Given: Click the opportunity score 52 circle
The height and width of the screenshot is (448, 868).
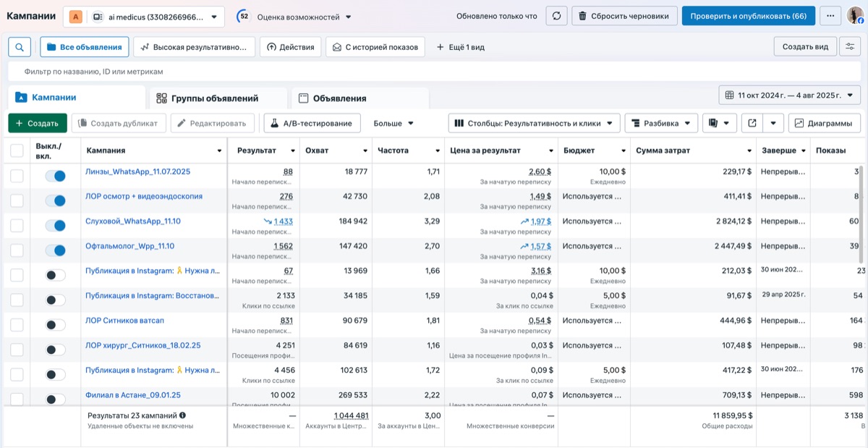Looking at the screenshot, I should click(x=243, y=16).
